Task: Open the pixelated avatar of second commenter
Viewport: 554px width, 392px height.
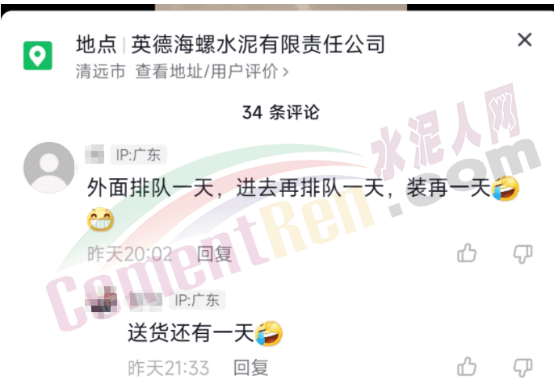Action: pyautogui.click(x=102, y=300)
